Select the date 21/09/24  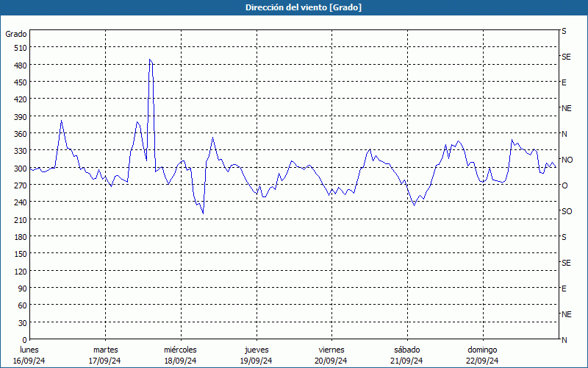click(x=407, y=361)
